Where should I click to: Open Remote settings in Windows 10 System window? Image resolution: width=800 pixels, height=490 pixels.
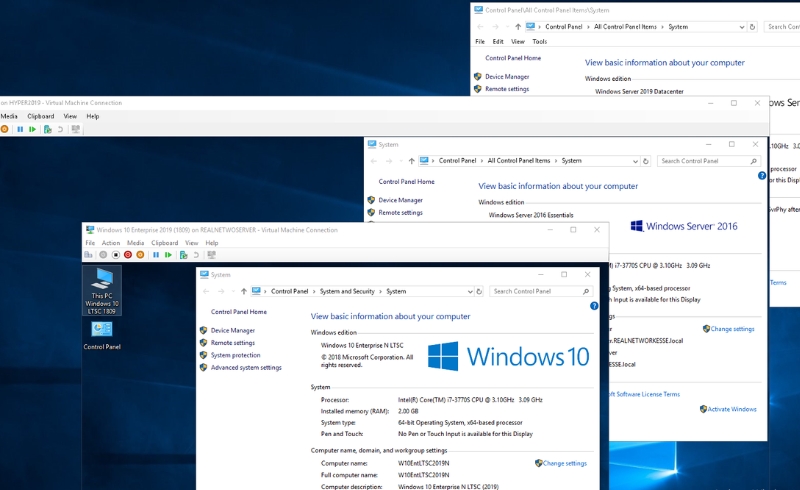[x=233, y=343]
